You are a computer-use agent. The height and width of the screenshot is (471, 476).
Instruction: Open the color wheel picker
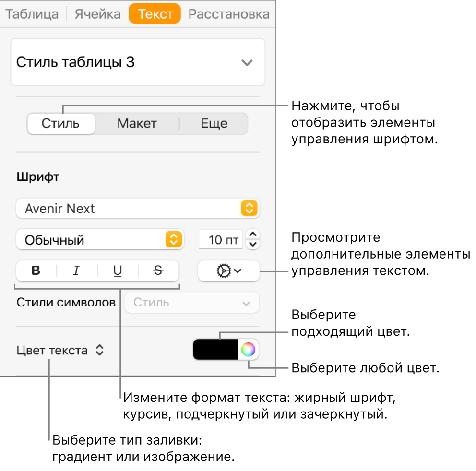[x=248, y=349]
